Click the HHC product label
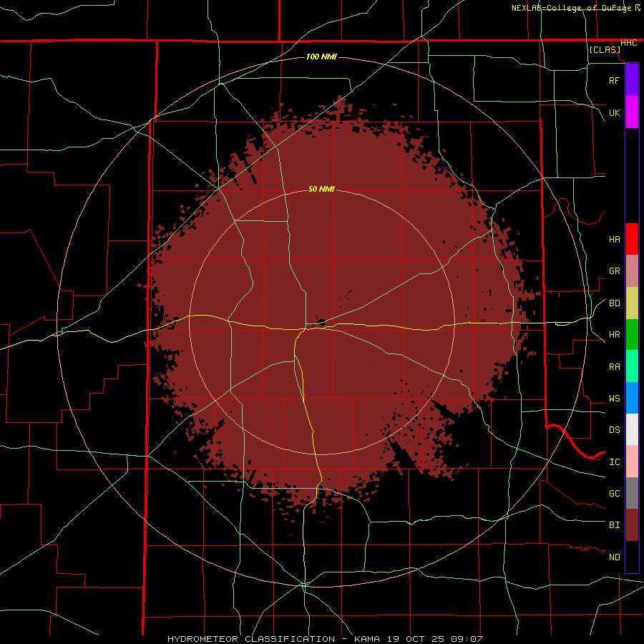 coord(628,43)
